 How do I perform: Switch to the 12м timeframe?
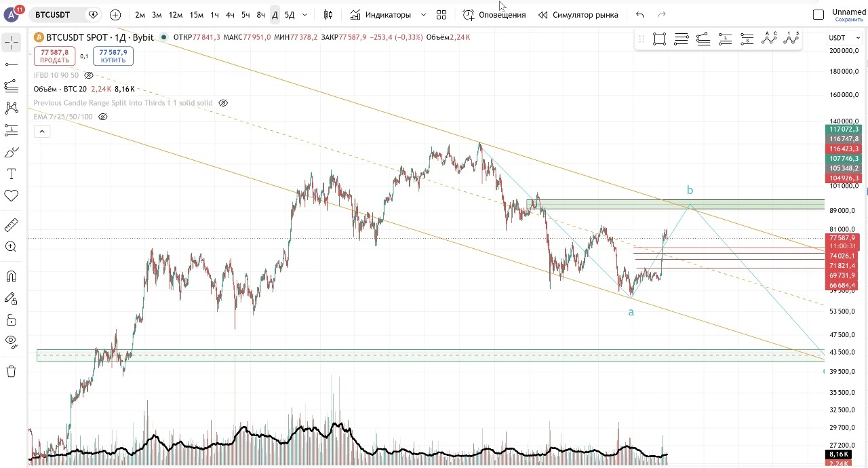pyautogui.click(x=176, y=14)
